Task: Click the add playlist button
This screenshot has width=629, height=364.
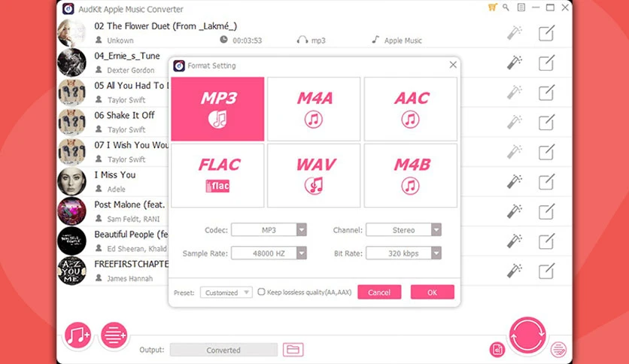Action: pos(114,335)
